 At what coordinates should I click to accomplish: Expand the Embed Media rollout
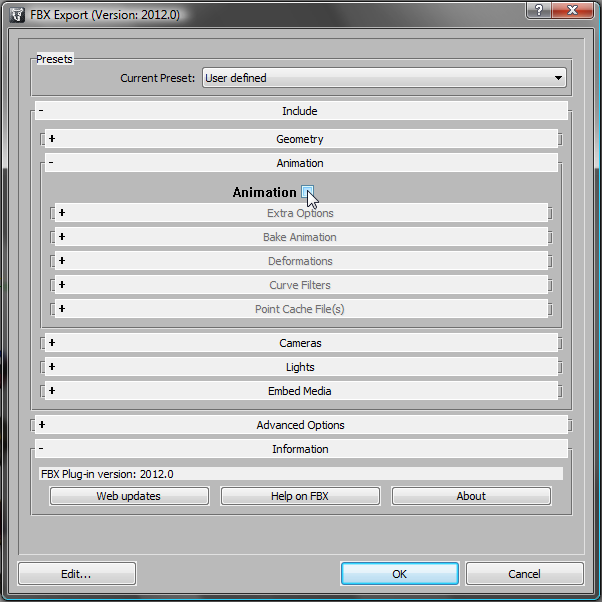tap(301, 391)
